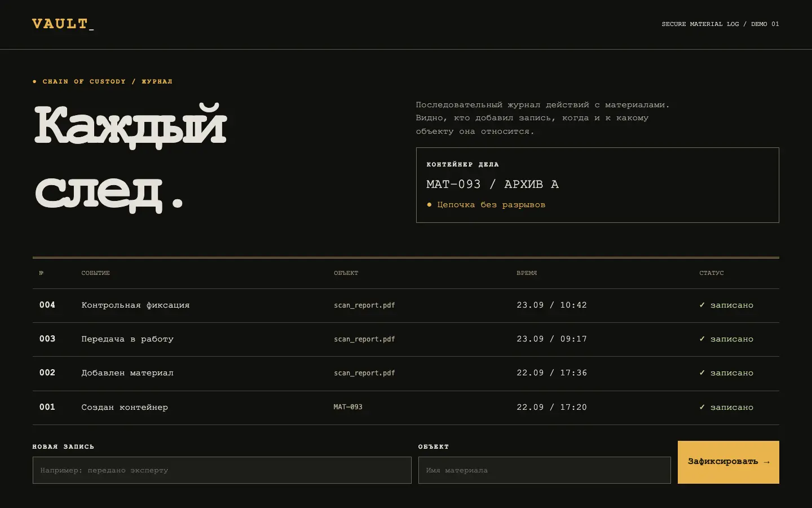Click the Время column header

click(527, 273)
